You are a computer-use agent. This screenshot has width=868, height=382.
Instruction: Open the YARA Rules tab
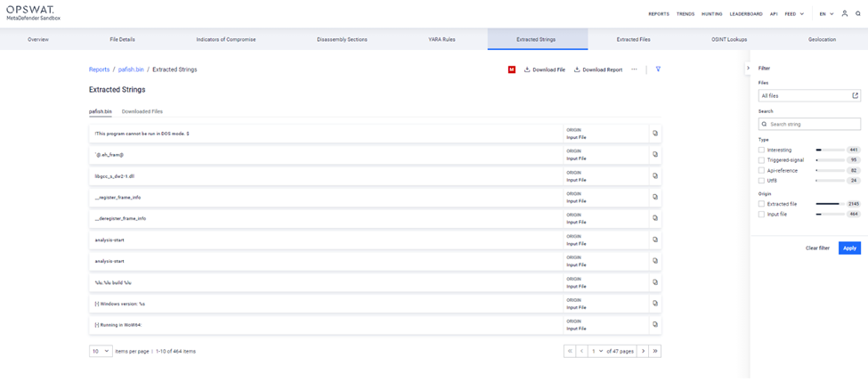point(442,40)
